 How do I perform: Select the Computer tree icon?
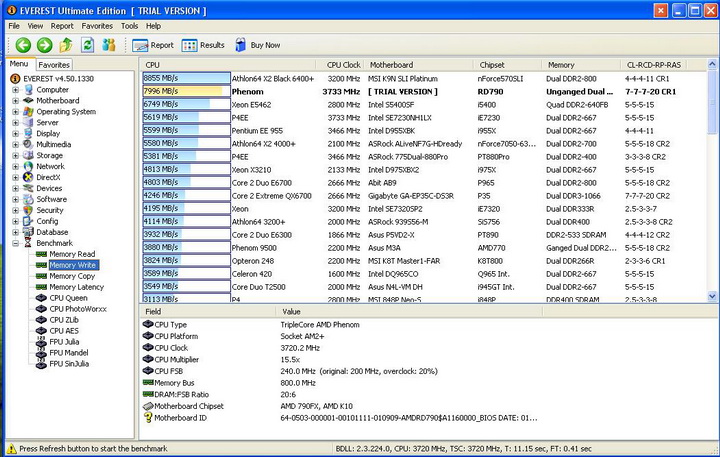point(28,90)
